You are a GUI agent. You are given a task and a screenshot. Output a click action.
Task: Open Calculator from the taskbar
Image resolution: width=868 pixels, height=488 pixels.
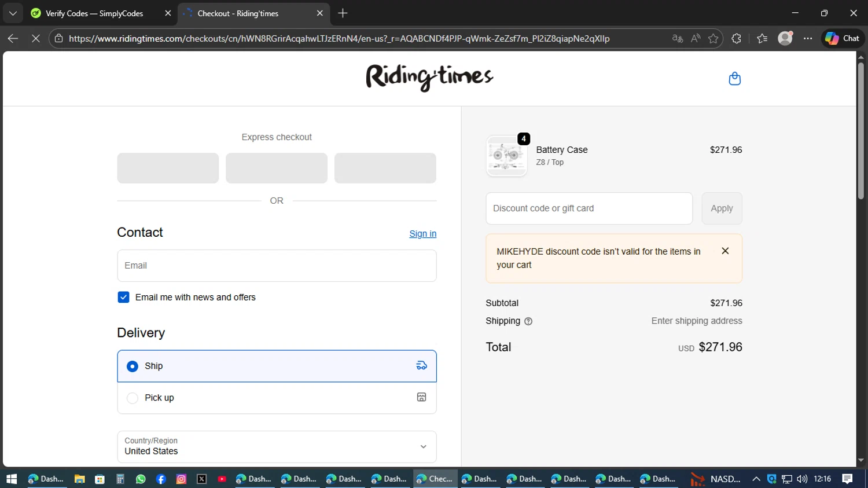120,479
